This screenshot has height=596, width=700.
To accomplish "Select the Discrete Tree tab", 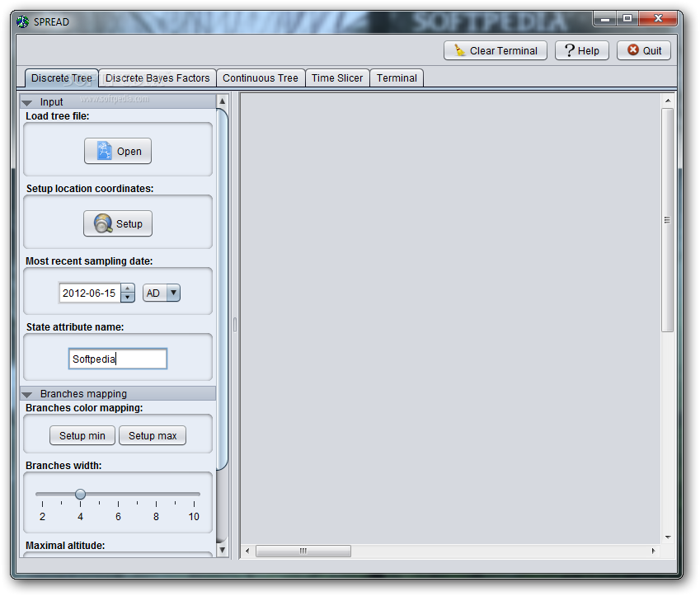I will (62, 78).
